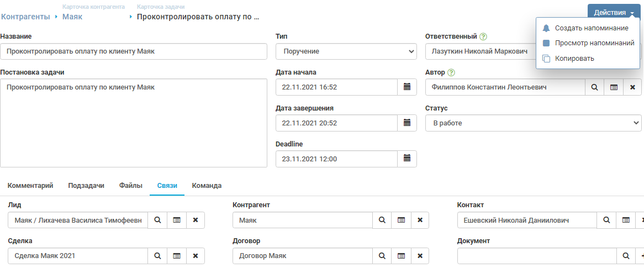Screen dimensions: 644x273
Task: Open calendar for Дата завершения field
Action: tap(407, 123)
